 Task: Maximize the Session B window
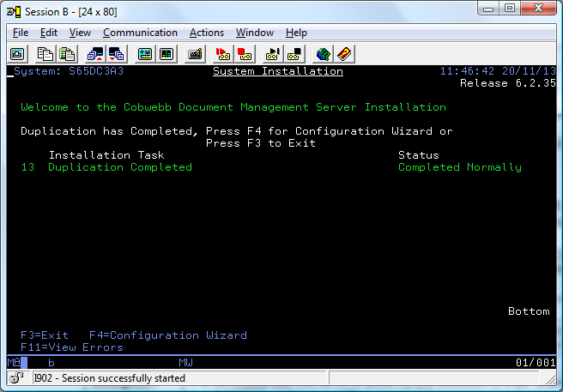(510, 9)
